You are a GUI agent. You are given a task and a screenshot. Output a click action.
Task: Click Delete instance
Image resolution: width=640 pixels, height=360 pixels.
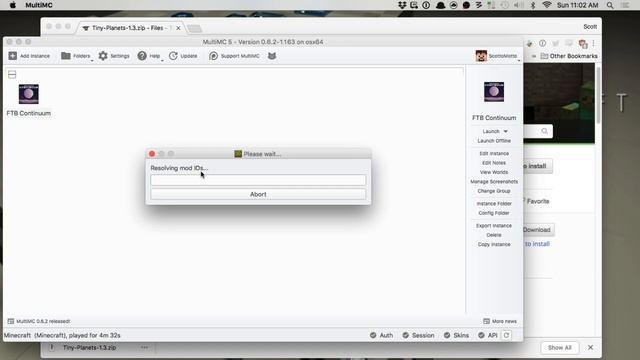click(x=494, y=235)
